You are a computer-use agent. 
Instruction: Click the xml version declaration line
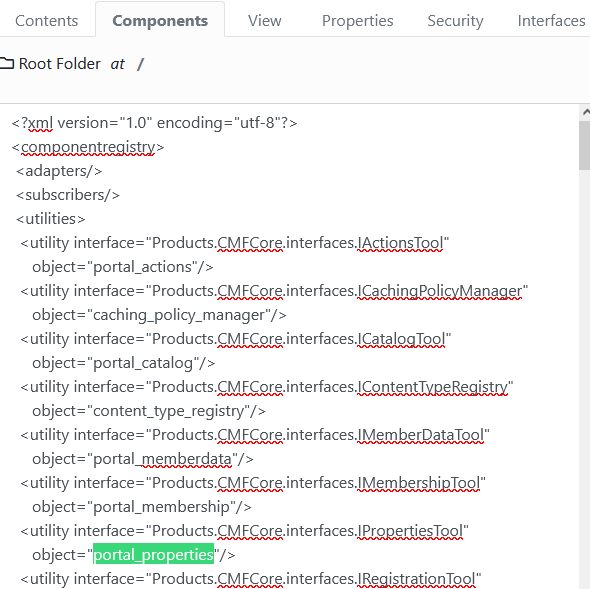(154, 123)
